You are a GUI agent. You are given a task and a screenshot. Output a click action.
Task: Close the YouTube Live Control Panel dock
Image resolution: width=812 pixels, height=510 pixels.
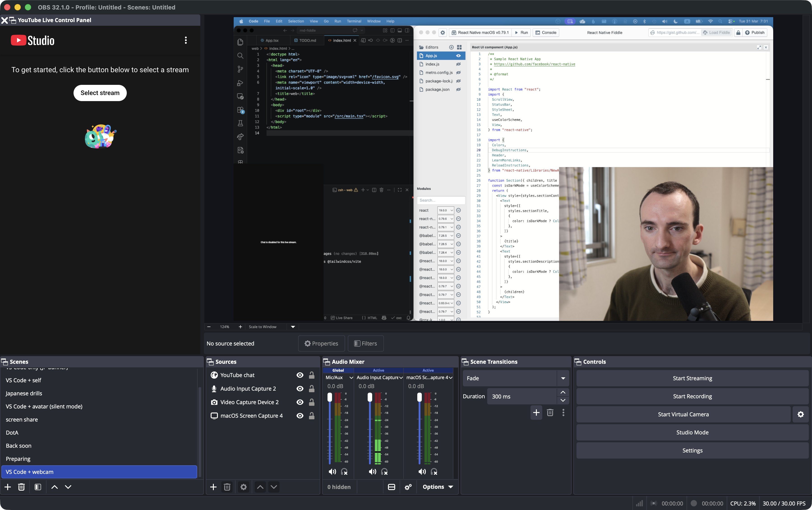pyautogui.click(x=4, y=20)
